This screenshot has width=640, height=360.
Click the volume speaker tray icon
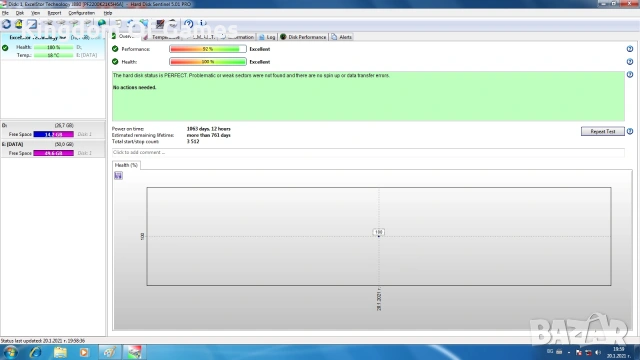598,352
